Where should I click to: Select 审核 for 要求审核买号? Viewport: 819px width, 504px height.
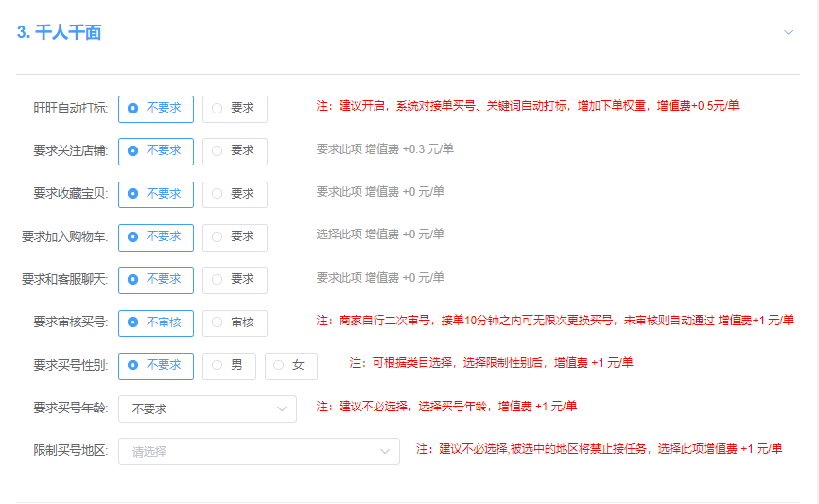tap(235, 322)
